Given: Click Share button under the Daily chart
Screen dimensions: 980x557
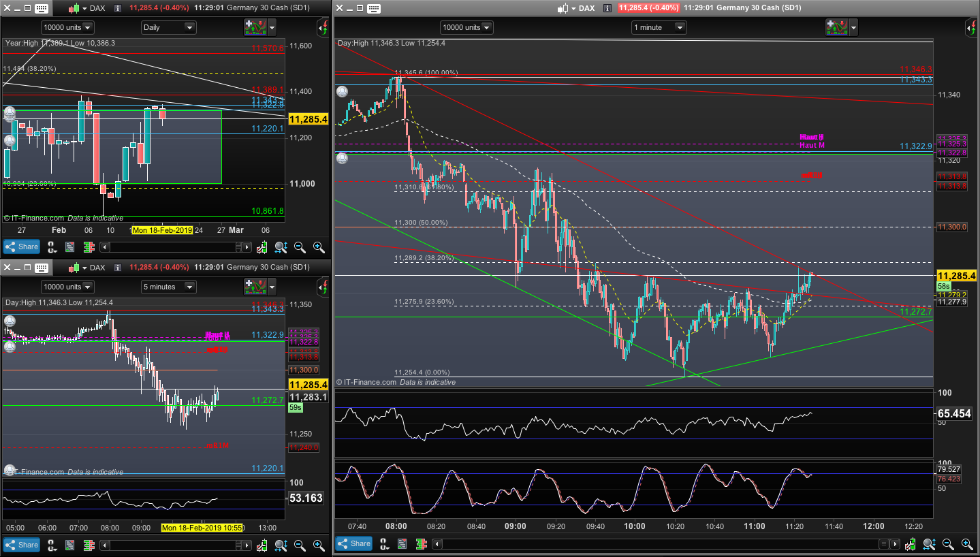Looking at the screenshot, I should tap(21, 246).
